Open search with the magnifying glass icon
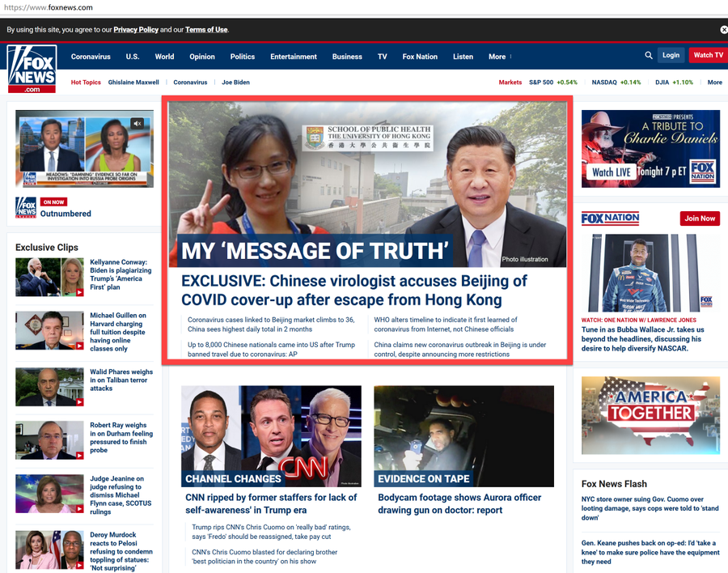 [649, 56]
